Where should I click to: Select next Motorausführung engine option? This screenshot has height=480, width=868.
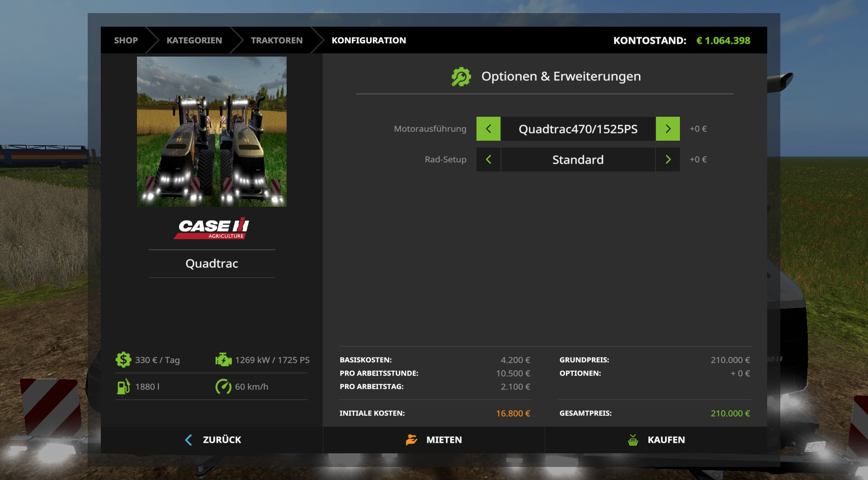pos(668,129)
